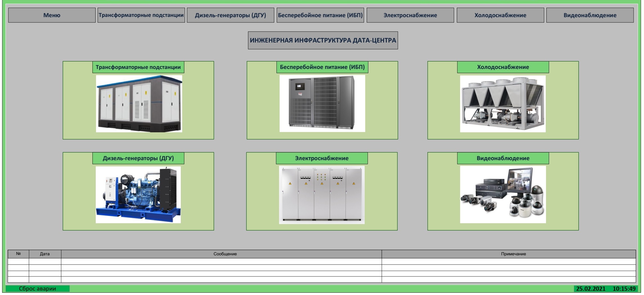The image size is (644, 295).
Task: Click the blue diesel generator image
Action: tap(138, 195)
